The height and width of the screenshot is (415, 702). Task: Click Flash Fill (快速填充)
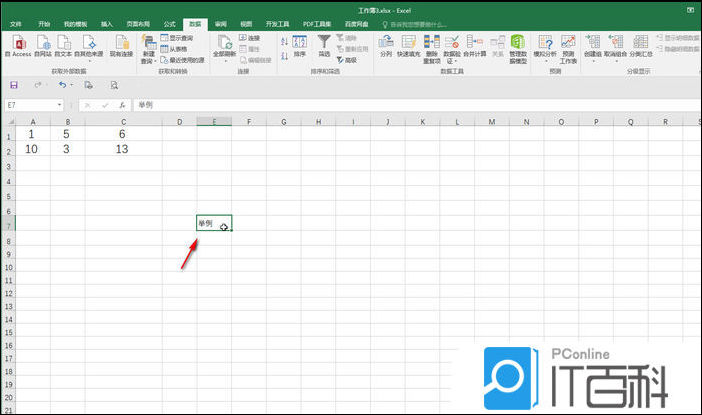408,46
